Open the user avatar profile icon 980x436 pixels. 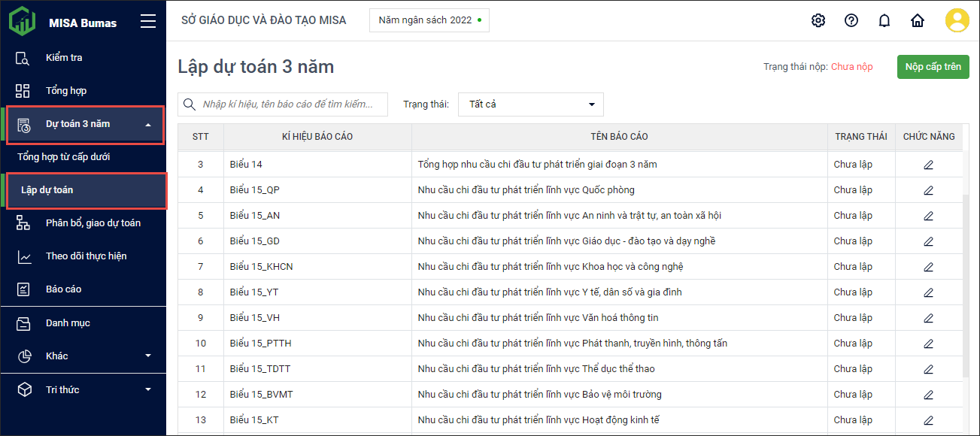click(x=957, y=20)
